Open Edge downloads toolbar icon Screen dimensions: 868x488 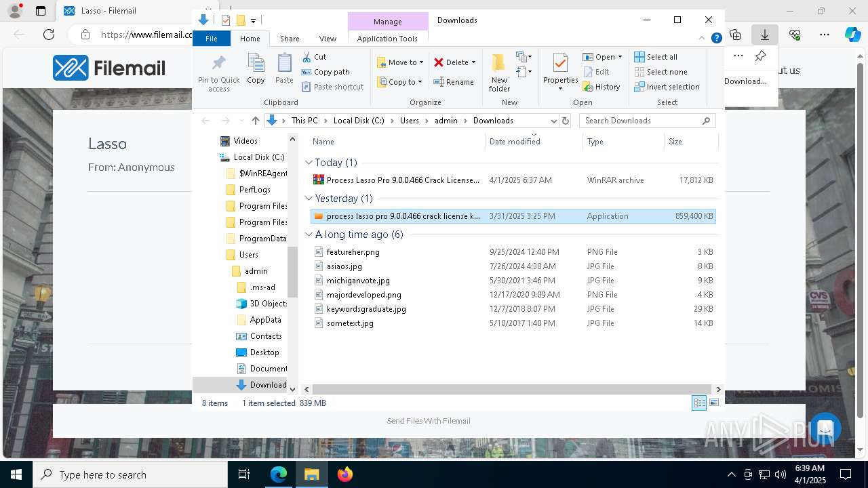click(764, 35)
